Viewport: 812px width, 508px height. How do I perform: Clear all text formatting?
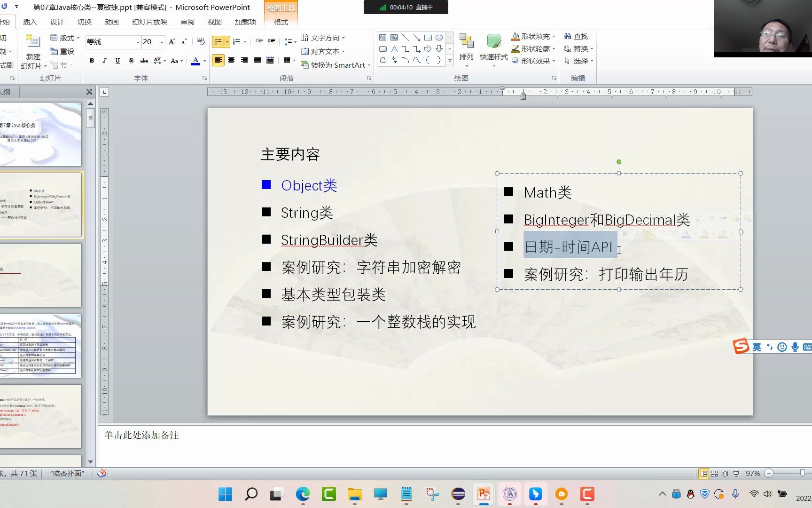pyautogui.click(x=201, y=42)
